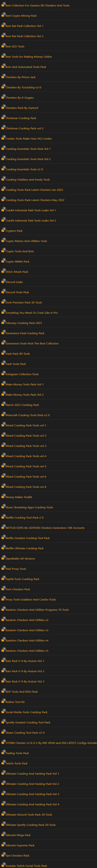This screenshot has width=97, height=868.
Task: Click the folder icon next to Twitch-Tools-Pack
Action: click(3, 762)
